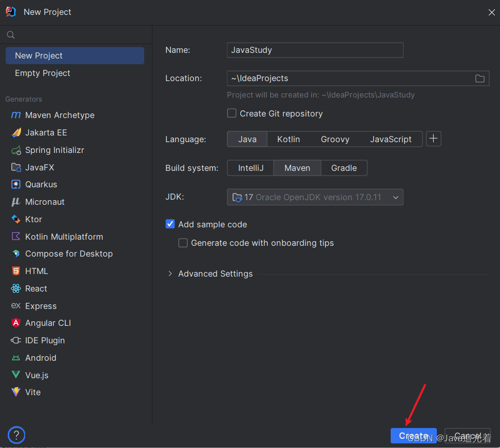The height and width of the screenshot is (448, 500).
Task: Select the Quarkus generator label
Action: (x=41, y=184)
